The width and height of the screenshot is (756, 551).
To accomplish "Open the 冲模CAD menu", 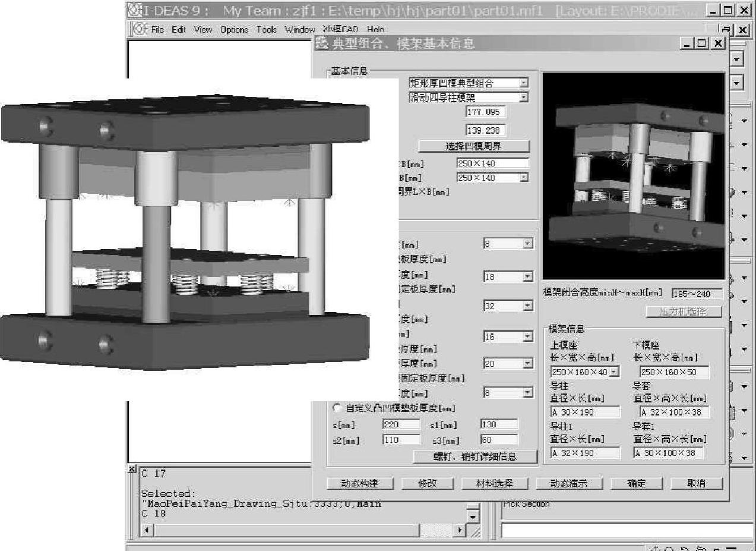I will pyautogui.click(x=341, y=29).
